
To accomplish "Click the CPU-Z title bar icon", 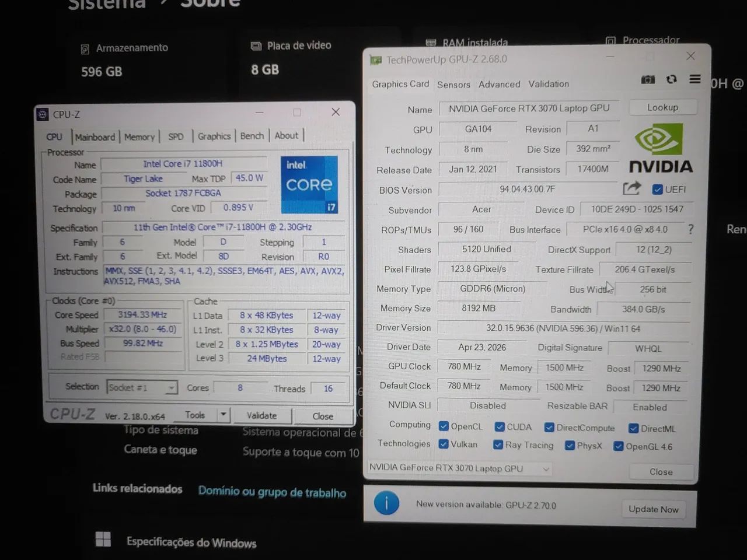I will coord(42,114).
